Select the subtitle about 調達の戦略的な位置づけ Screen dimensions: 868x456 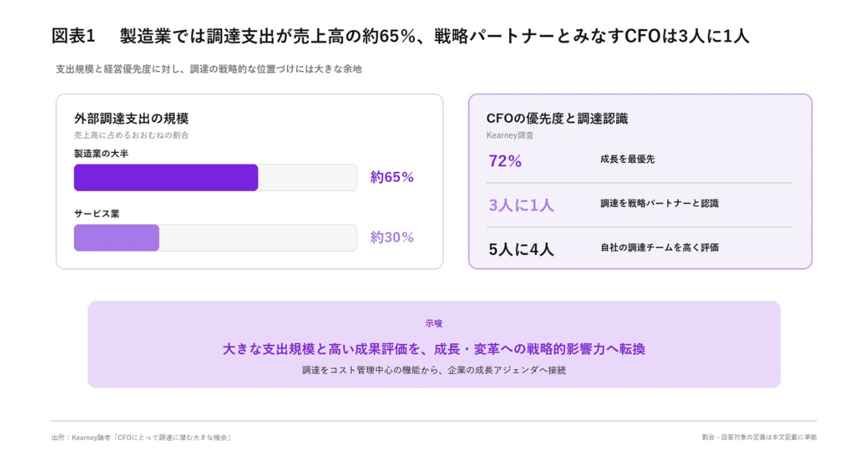[x=209, y=69]
